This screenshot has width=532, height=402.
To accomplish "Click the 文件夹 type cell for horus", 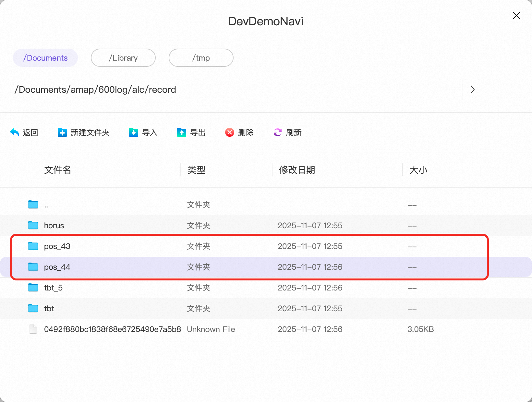I will 199,225.
